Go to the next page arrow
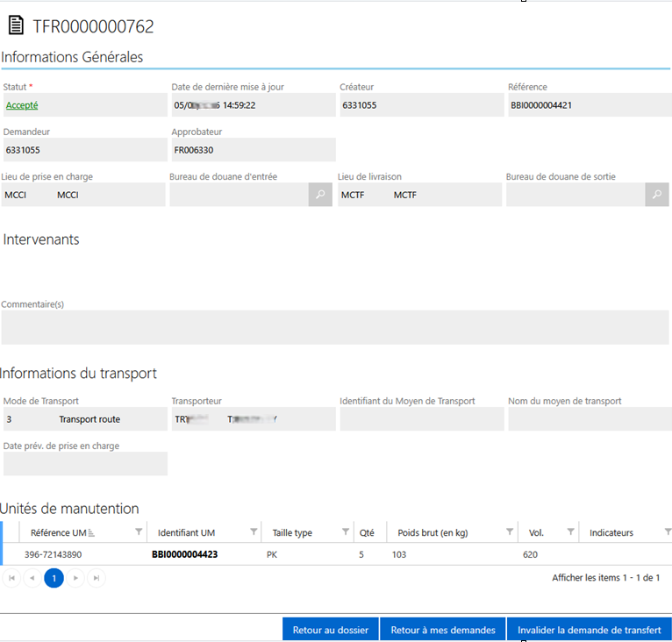This screenshot has width=672, height=642. [x=76, y=578]
